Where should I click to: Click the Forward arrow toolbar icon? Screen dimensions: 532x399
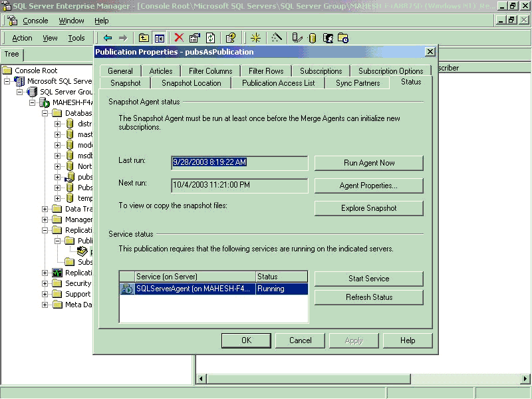[123, 38]
